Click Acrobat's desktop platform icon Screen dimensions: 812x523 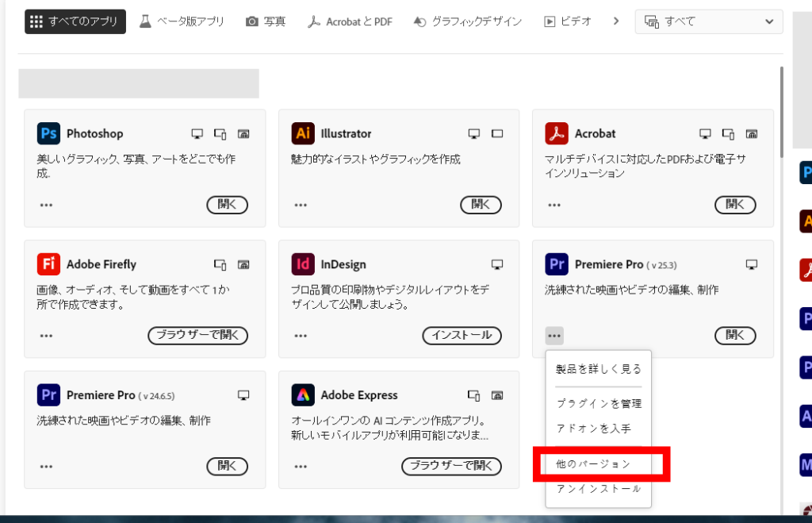tap(705, 134)
